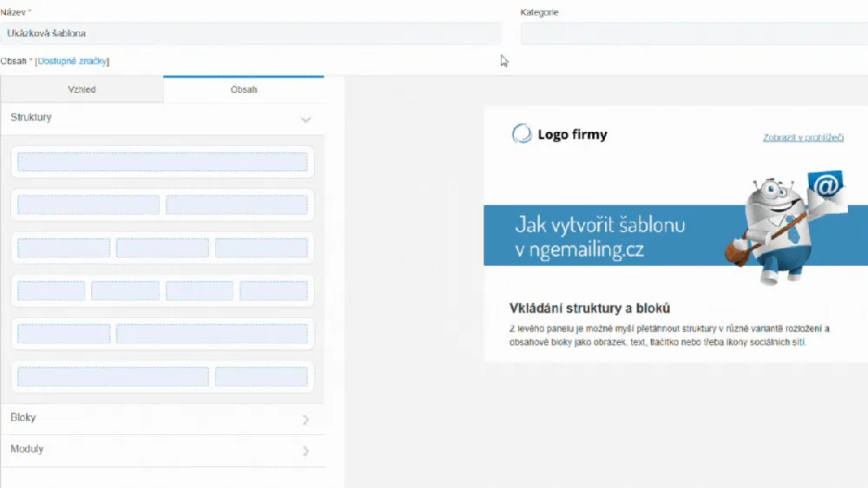Switch to the Obsah tab

pos(243,89)
